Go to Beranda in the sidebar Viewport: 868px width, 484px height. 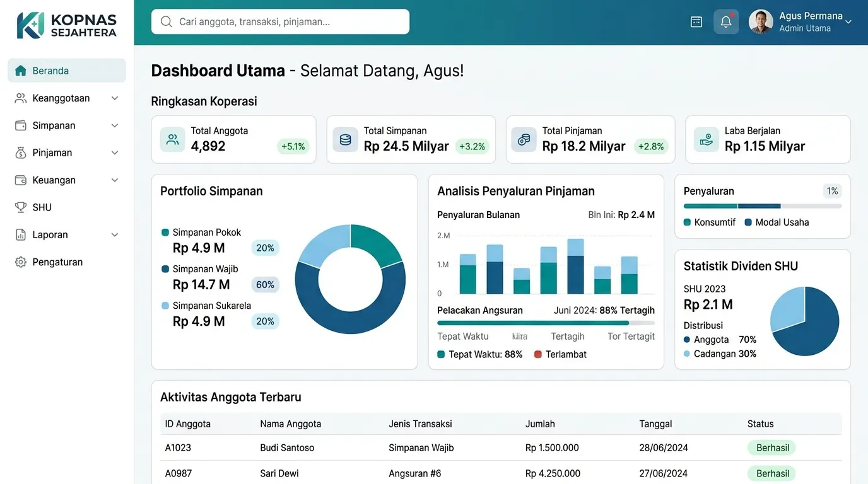click(67, 71)
